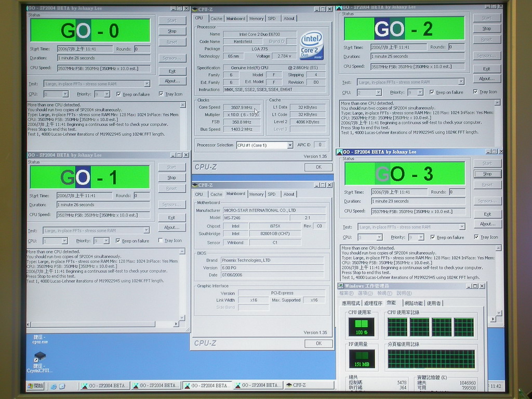Click the log scroll-up arrow in the GO-0 window
The image size is (532, 399).
click(183, 105)
